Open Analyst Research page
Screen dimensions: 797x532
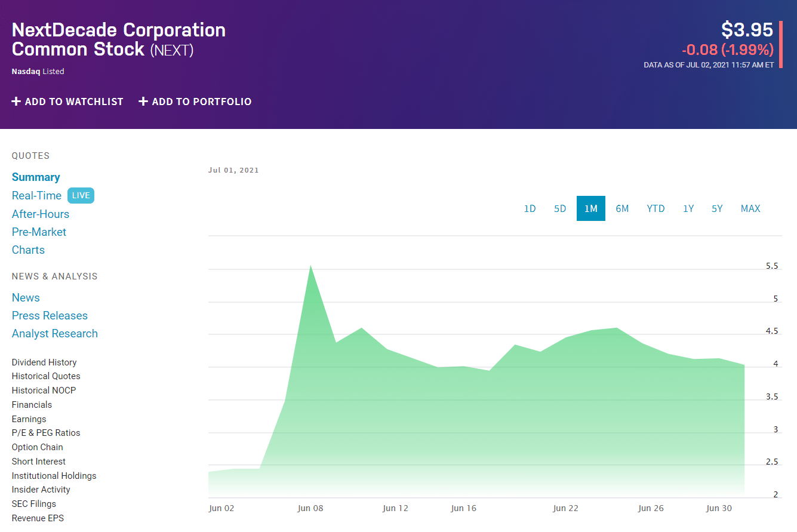tap(55, 333)
